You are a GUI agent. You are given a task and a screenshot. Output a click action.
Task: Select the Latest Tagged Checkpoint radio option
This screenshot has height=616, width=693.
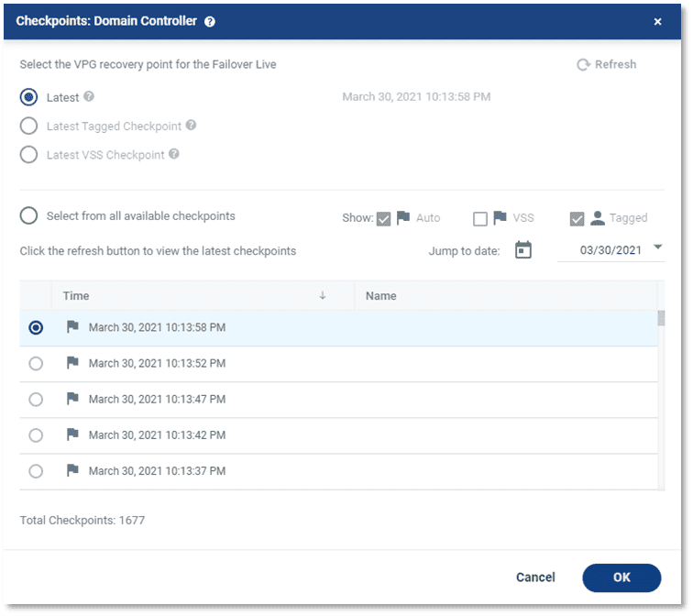click(x=29, y=126)
